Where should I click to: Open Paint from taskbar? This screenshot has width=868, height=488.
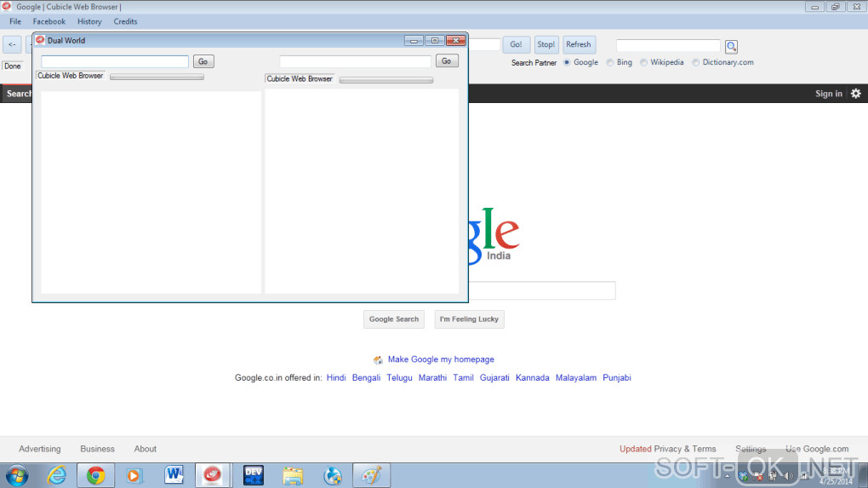(x=371, y=475)
